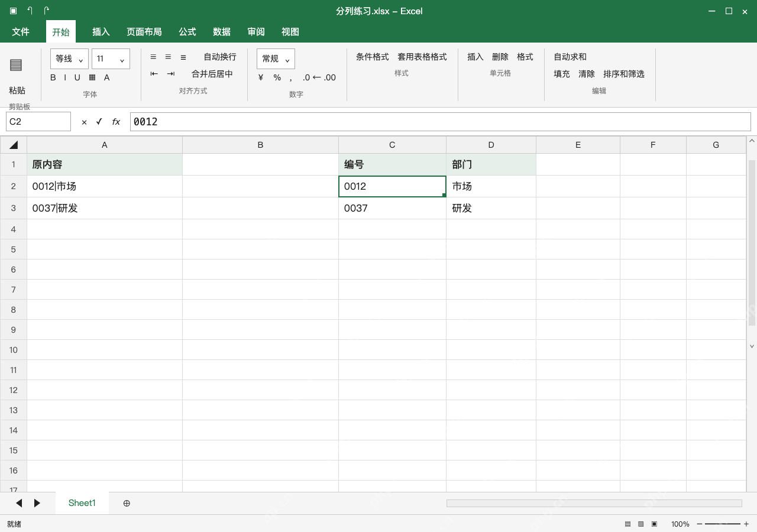The width and height of the screenshot is (757, 532).
Task: Click the 填充 fill button
Action: (562, 74)
